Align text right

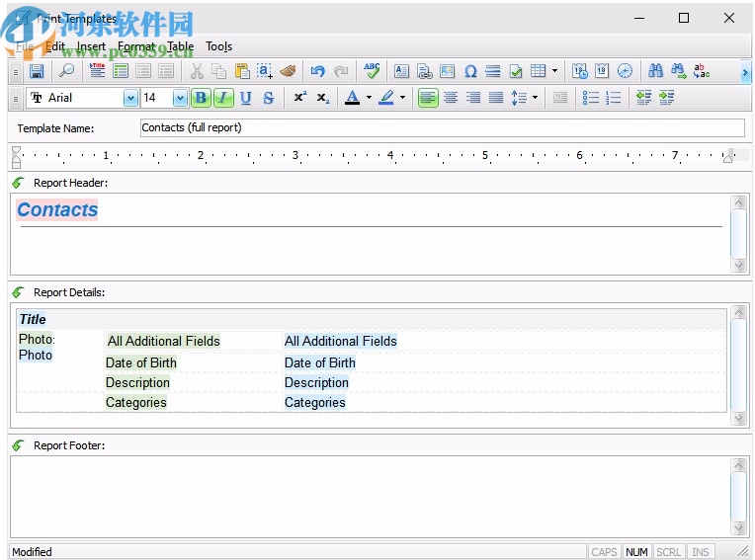click(x=473, y=98)
